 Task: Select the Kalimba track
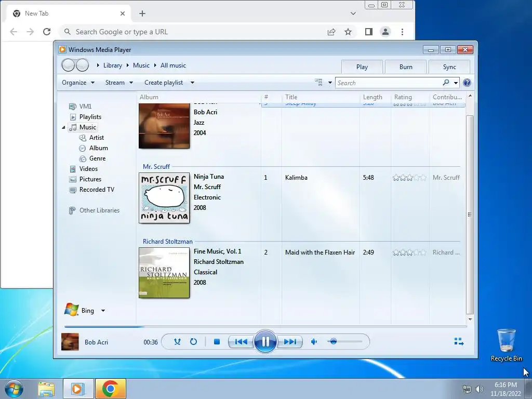coord(296,178)
